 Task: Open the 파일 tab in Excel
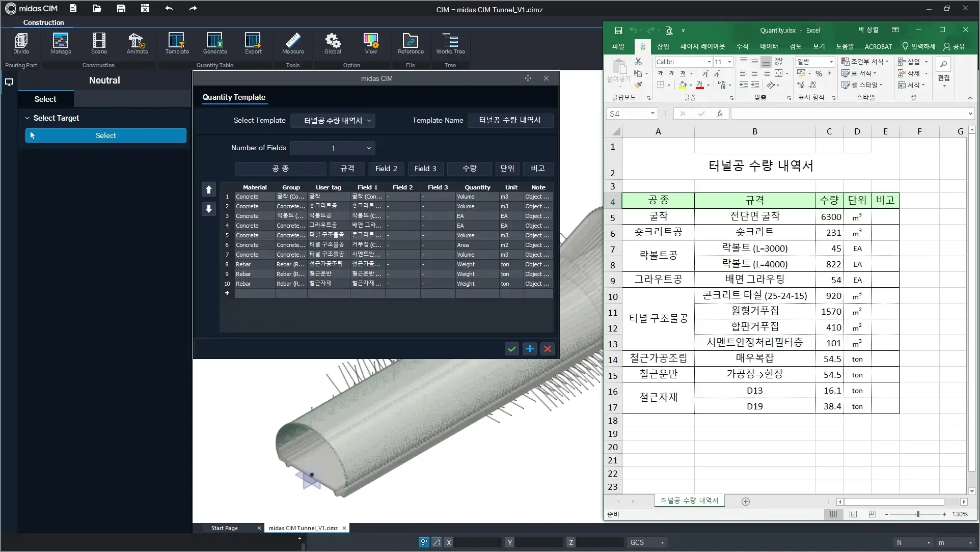[618, 46]
